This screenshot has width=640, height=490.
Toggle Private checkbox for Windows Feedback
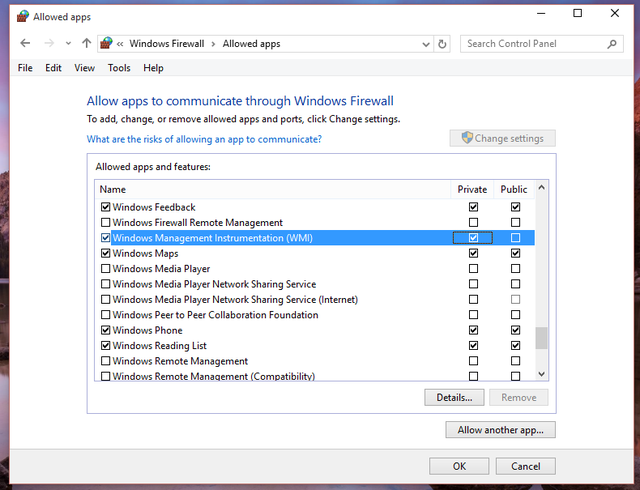click(473, 207)
